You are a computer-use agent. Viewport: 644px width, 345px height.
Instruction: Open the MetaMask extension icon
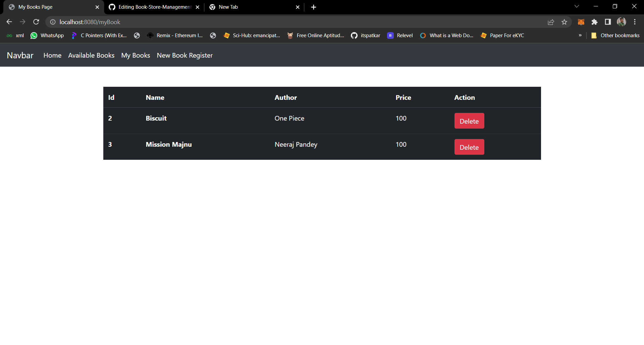pos(581,22)
